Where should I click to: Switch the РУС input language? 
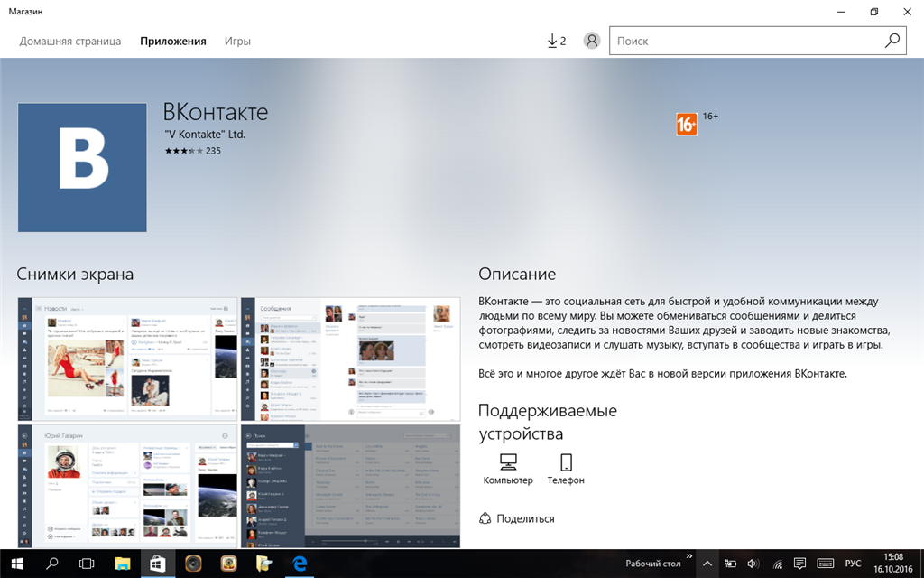pyautogui.click(x=853, y=564)
